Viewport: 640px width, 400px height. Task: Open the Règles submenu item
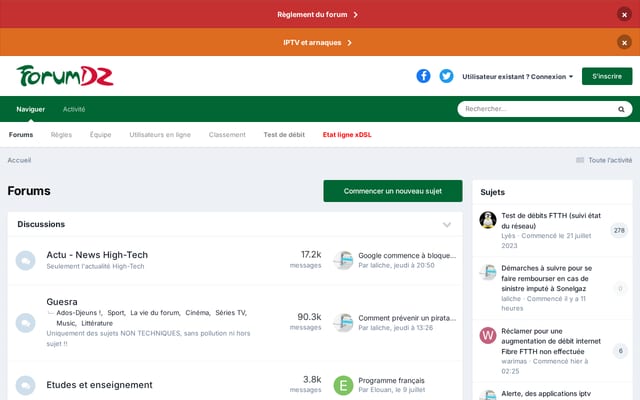coord(61,135)
